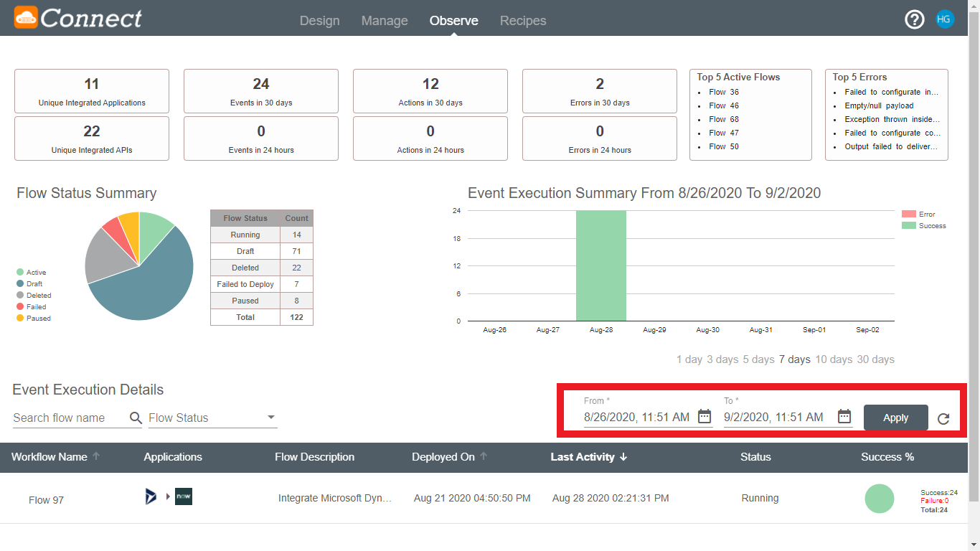Click Flow 46 in Top 5 Active Flows
The width and height of the screenshot is (980, 551).
tap(724, 105)
